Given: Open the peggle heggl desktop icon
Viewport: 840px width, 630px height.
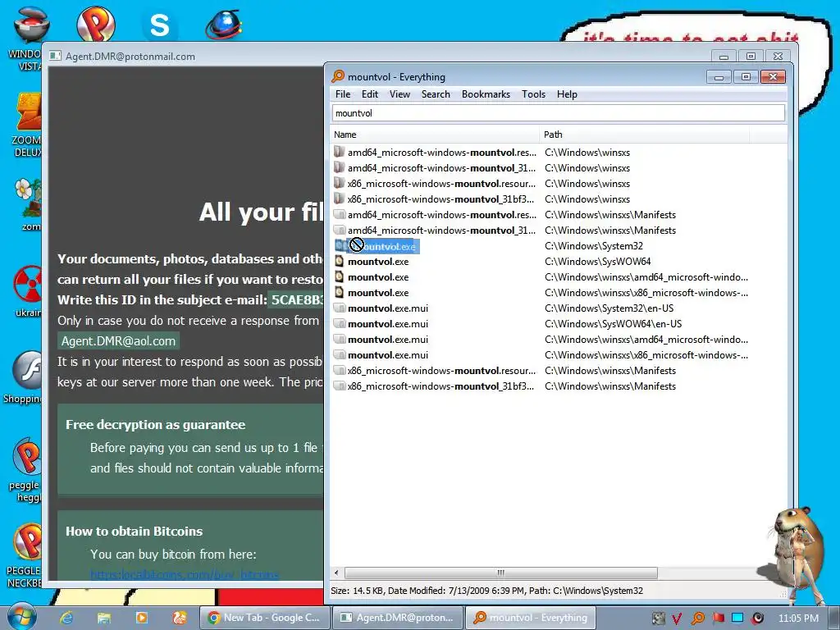Looking at the screenshot, I should pyautogui.click(x=27, y=470).
